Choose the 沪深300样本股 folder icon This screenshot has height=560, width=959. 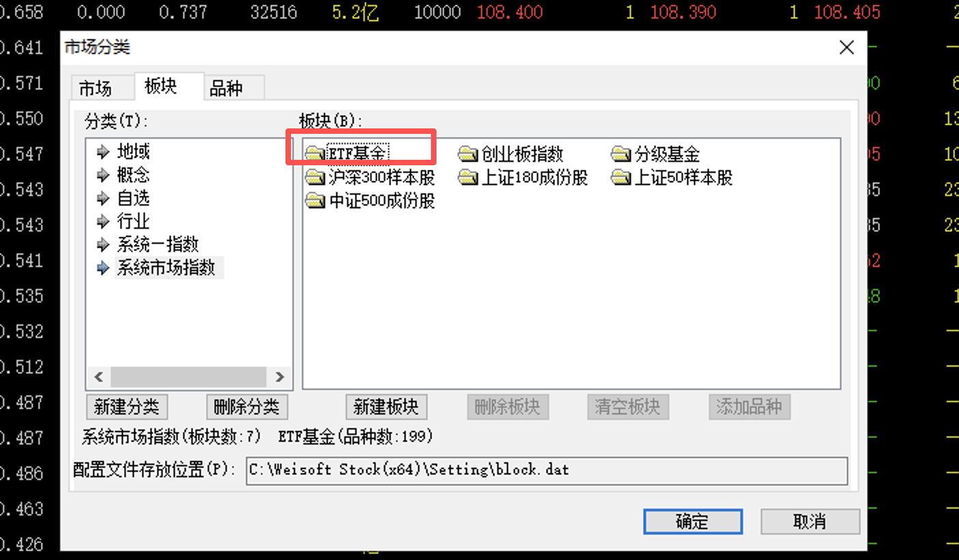pos(316,178)
